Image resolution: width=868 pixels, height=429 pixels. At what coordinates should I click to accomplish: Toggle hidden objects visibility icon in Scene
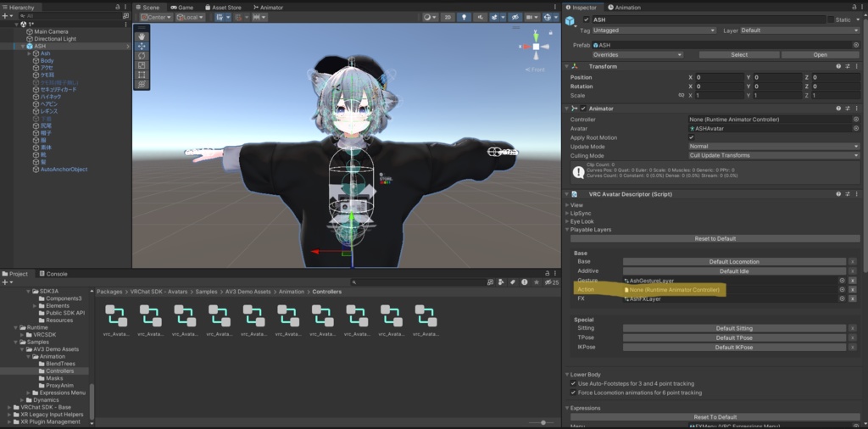click(515, 17)
